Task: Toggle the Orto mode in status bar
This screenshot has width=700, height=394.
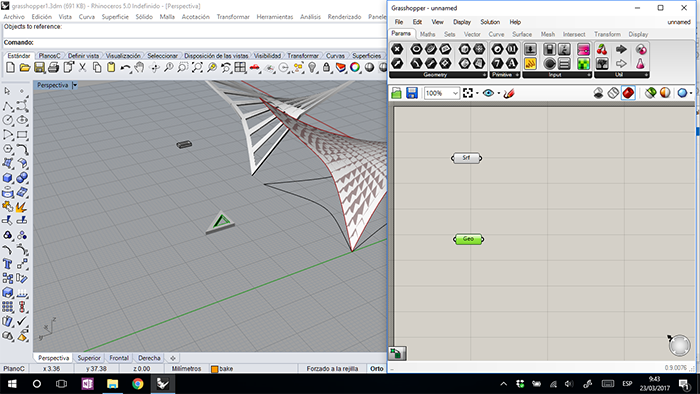Action: pyautogui.click(x=376, y=369)
